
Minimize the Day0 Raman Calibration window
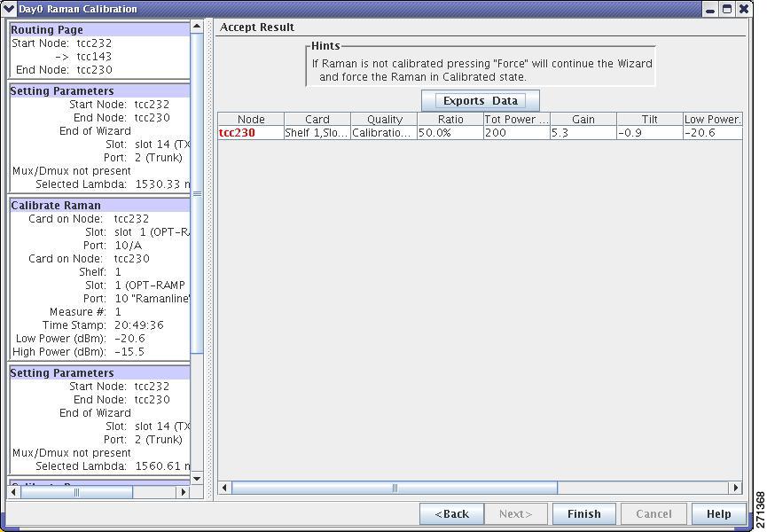[710, 9]
